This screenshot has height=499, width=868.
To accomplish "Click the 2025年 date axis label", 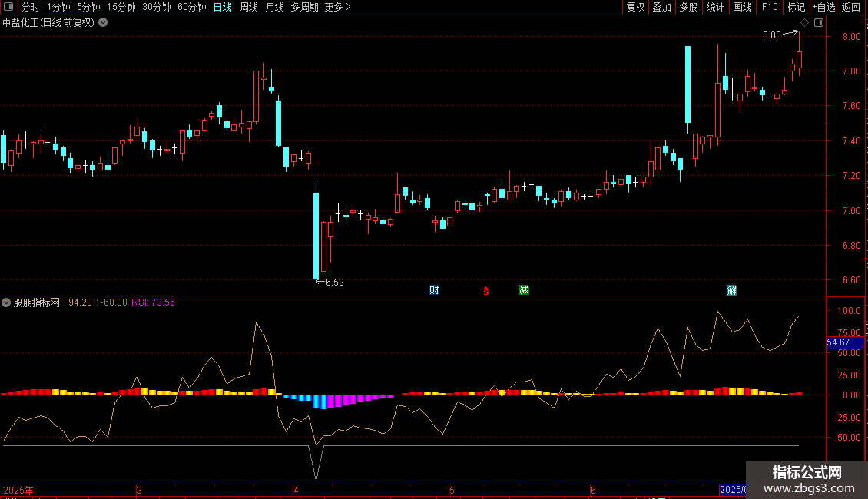I will click(18, 490).
